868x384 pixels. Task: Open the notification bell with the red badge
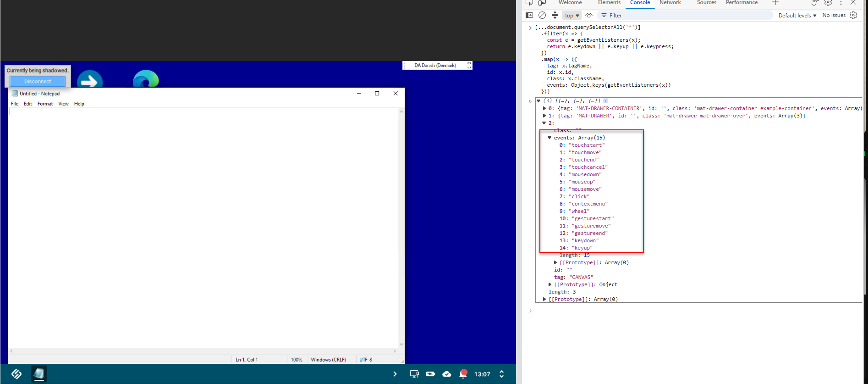pyautogui.click(x=463, y=374)
